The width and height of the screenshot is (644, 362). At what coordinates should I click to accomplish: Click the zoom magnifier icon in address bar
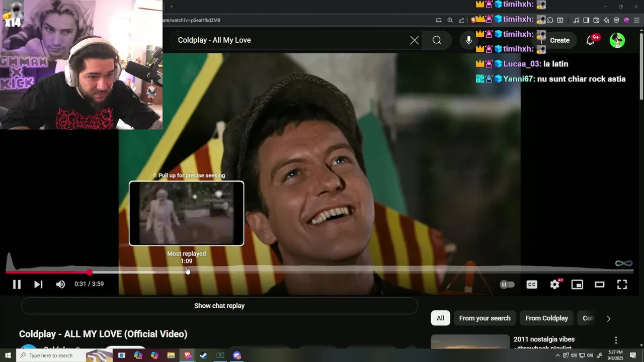[x=450, y=20]
